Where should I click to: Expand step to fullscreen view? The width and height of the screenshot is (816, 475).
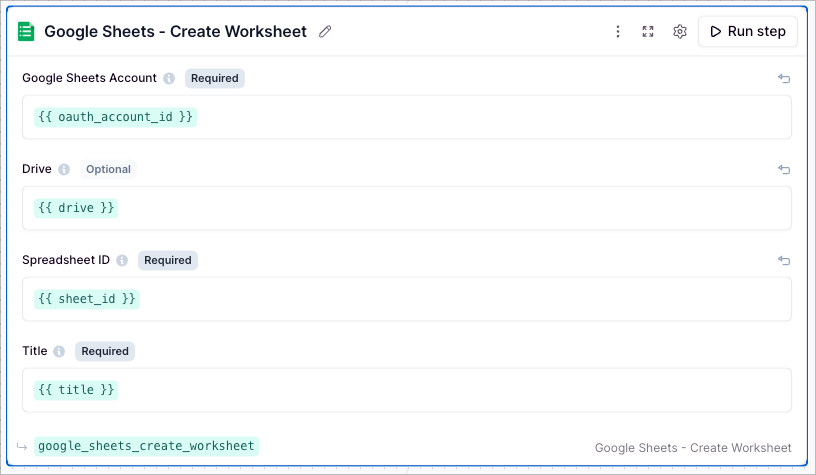(x=648, y=32)
